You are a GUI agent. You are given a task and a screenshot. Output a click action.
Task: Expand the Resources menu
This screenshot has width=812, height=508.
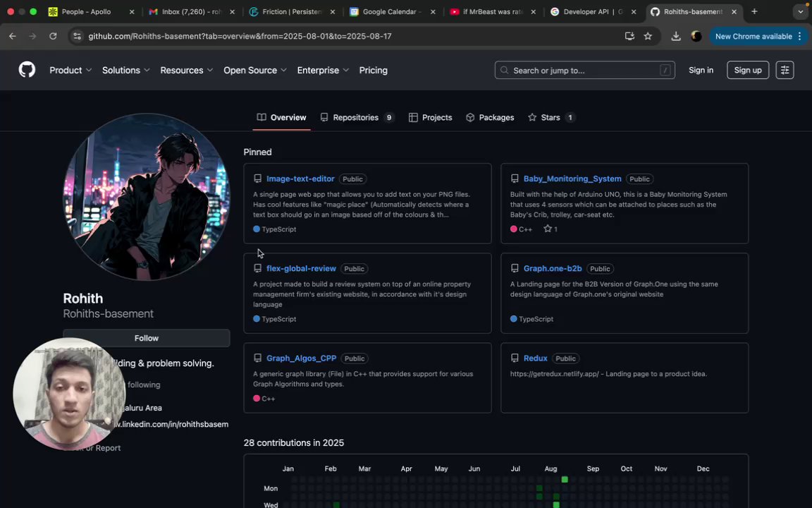(186, 70)
